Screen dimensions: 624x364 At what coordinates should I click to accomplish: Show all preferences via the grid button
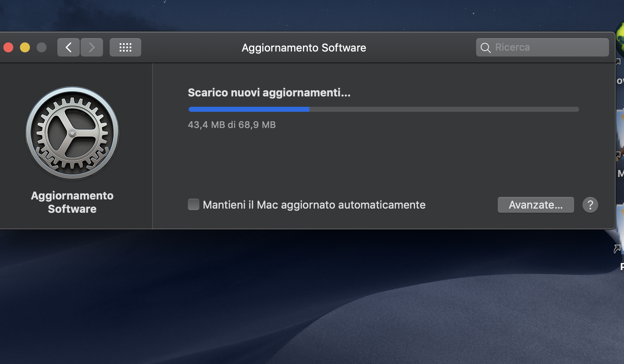pos(125,47)
